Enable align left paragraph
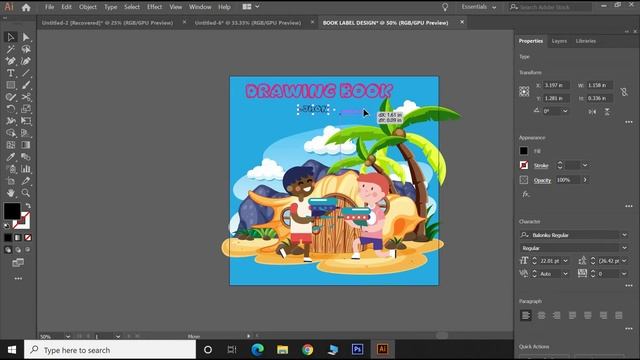 click(526, 316)
